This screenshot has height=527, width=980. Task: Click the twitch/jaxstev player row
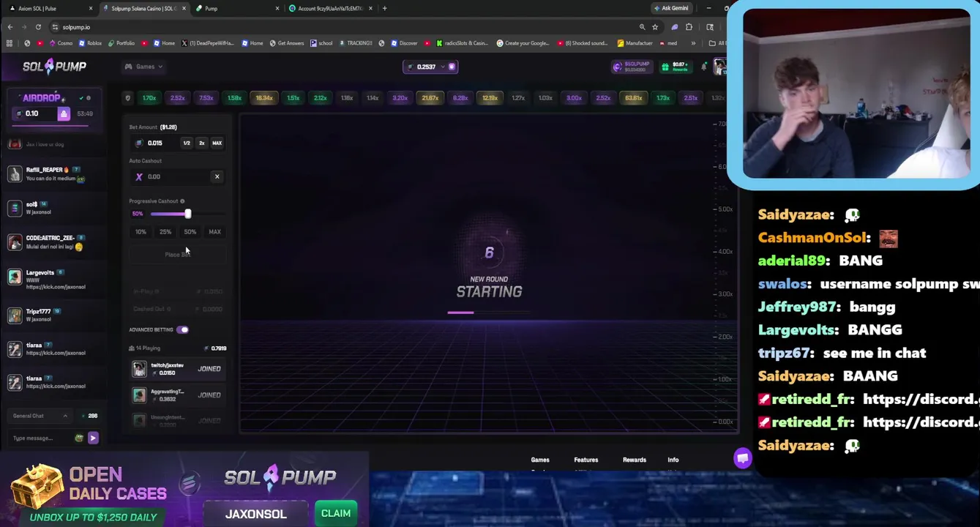[176, 369]
